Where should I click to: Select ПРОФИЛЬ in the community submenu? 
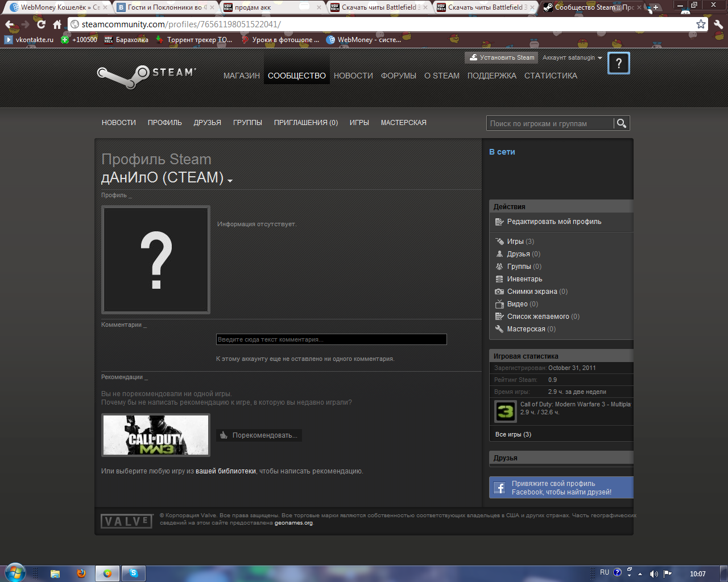tap(165, 123)
